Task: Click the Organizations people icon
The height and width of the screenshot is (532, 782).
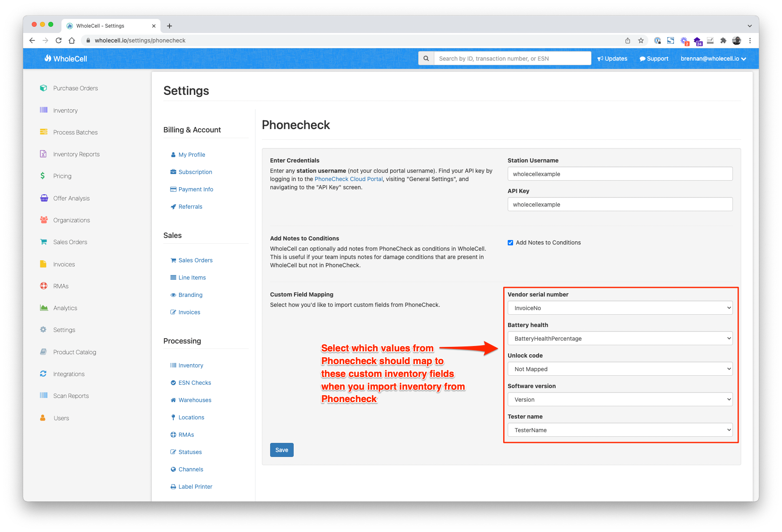Action: (x=44, y=220)
